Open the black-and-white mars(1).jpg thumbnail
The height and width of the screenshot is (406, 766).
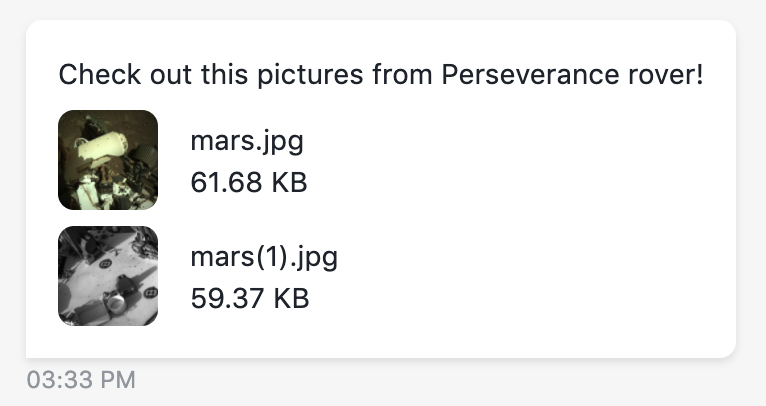point(108,276)
